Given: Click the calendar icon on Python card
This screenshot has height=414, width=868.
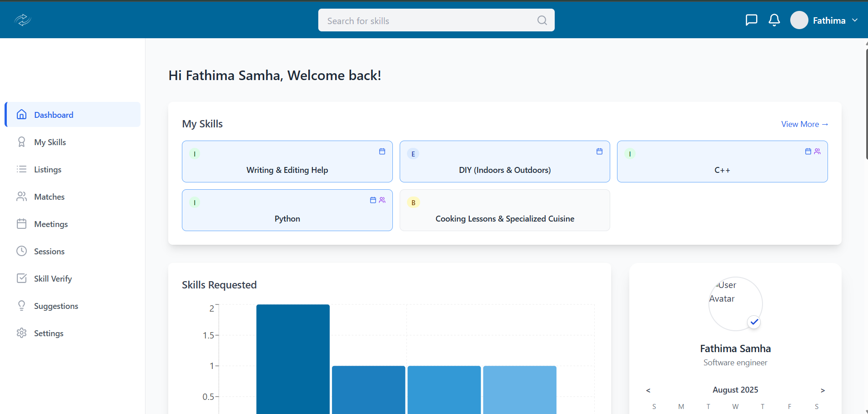Looking at the screenshot, I should point(373,200).
